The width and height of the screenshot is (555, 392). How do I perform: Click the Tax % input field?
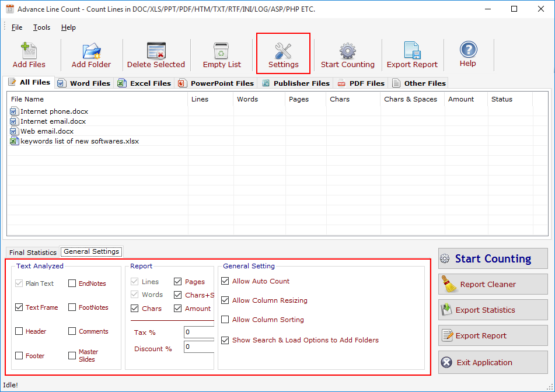click(x=199, y=332)
